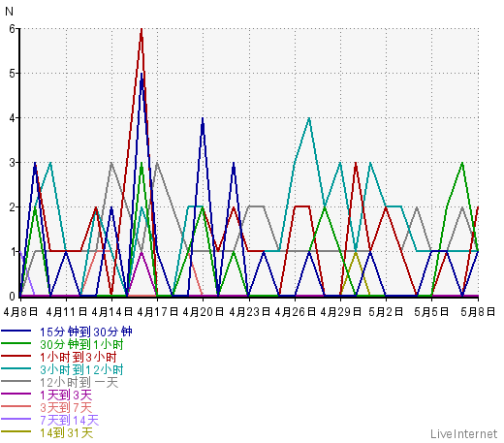Click the gray 12小时到一天 legend line
The image size is (504, 443).
coord(16,381)
